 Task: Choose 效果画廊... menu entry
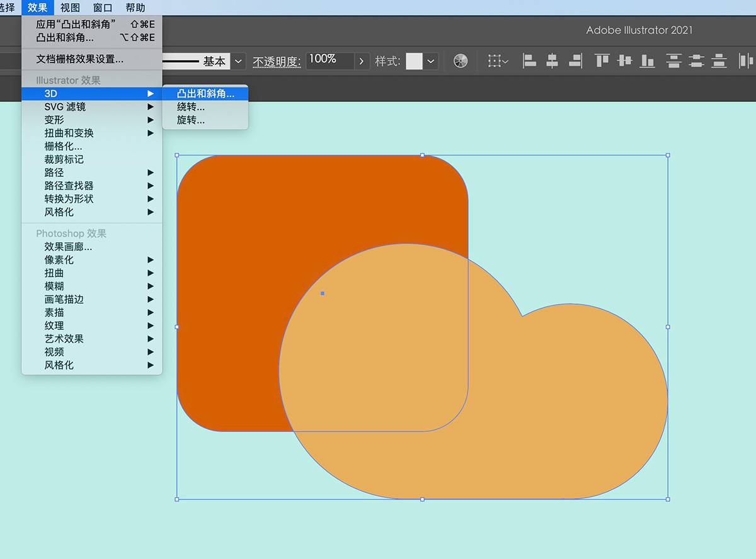coord(92,247)
